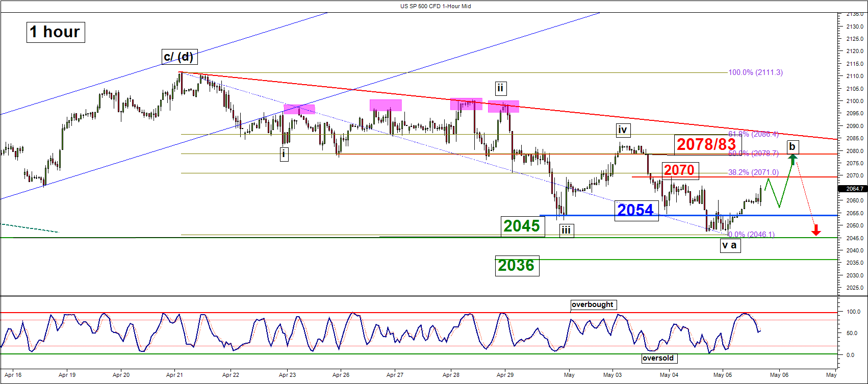The width and height of the screenshot is (868, 384).
Task: Click the 'Apr 16' date on time axis
Action: 13,375
